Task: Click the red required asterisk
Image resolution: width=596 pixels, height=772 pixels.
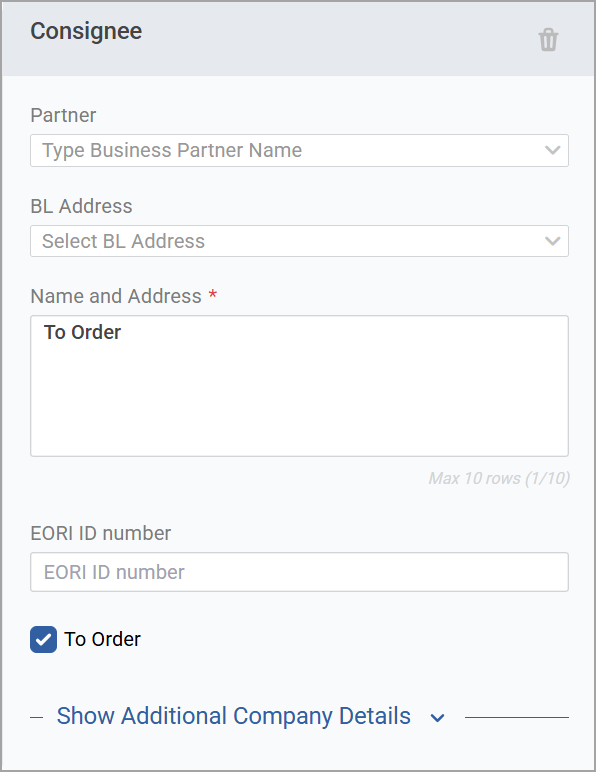Action: 213,294
